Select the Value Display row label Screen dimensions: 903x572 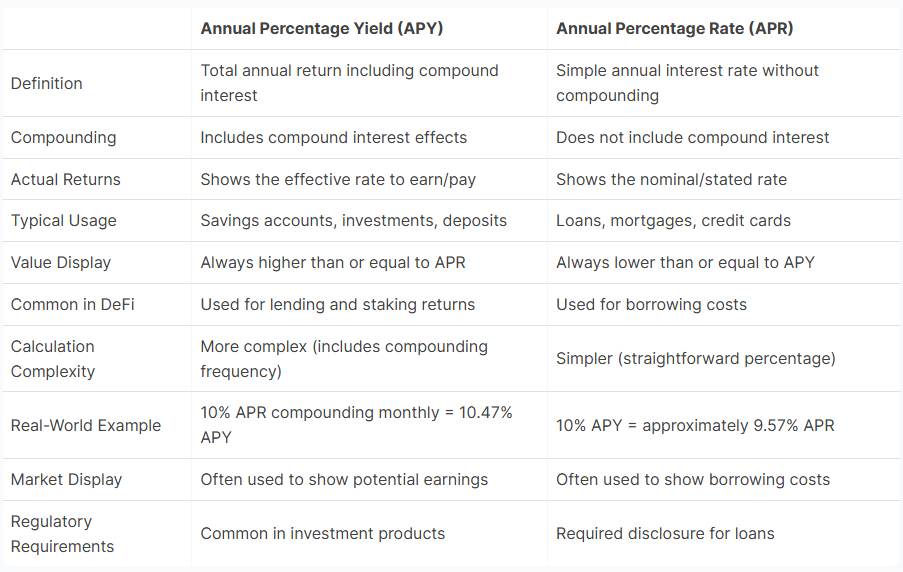coord(61,263)
